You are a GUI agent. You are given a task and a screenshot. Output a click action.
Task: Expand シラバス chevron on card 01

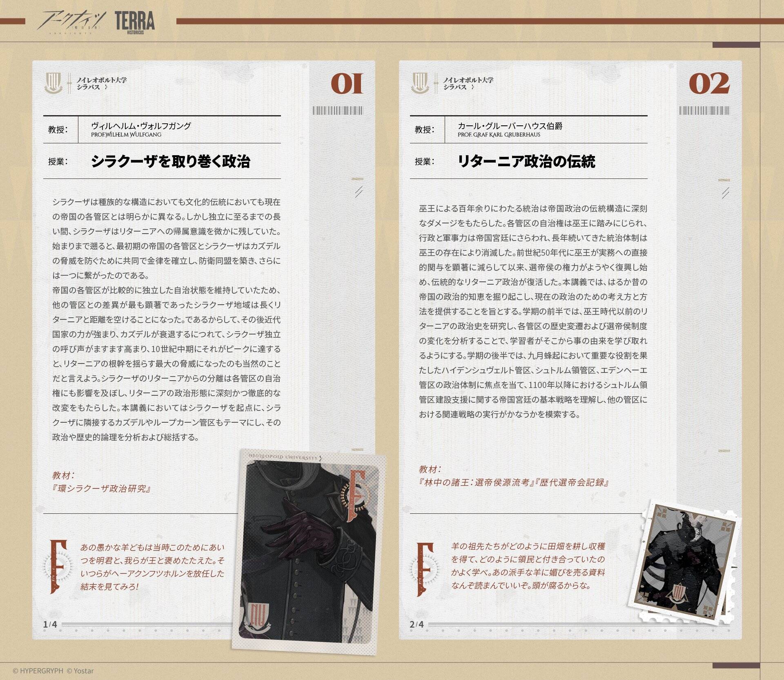[x=106, y=87]
